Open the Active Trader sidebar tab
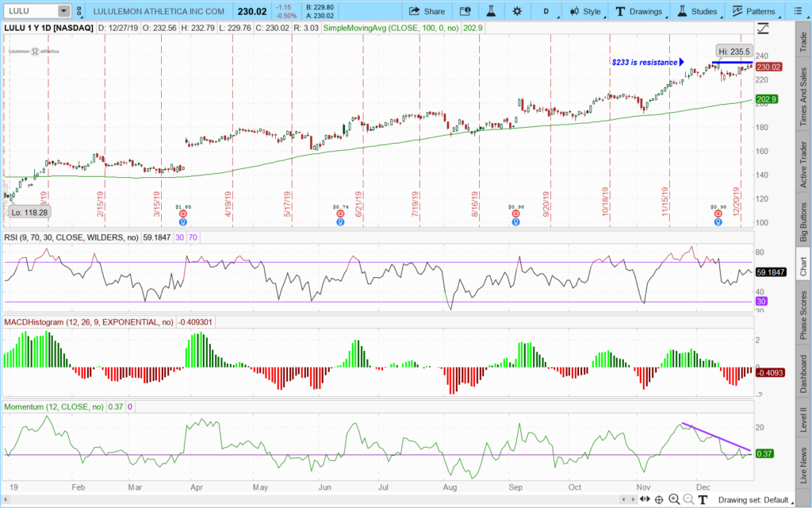Viewport: 812px width, 508px height. click(x=803, y=164)
